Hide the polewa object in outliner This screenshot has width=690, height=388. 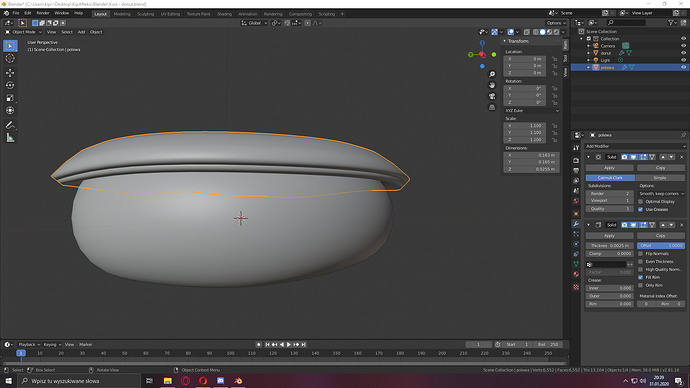(x=683, y=67)
